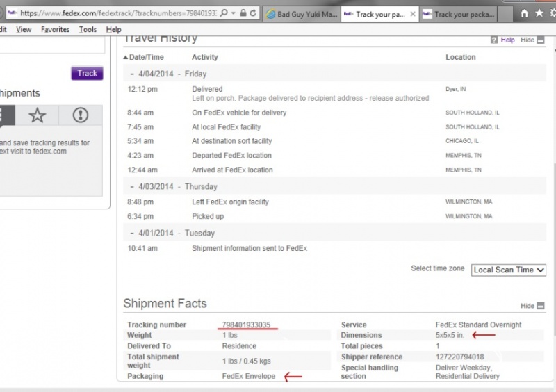Image resolution: width=556 pixels, height=392 pixels.
Task: Select 'Left FedEx origin facility' row
Action: [x=335, y=202]
